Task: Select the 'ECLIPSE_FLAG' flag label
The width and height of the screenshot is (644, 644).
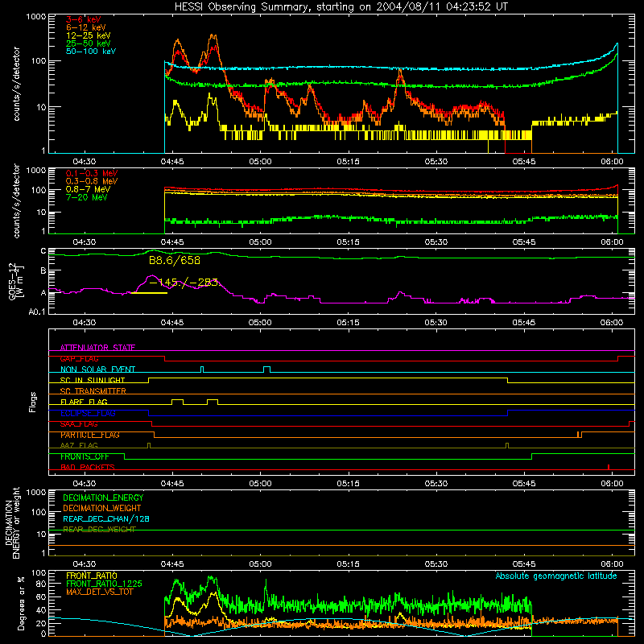Action: coord(88,413)
